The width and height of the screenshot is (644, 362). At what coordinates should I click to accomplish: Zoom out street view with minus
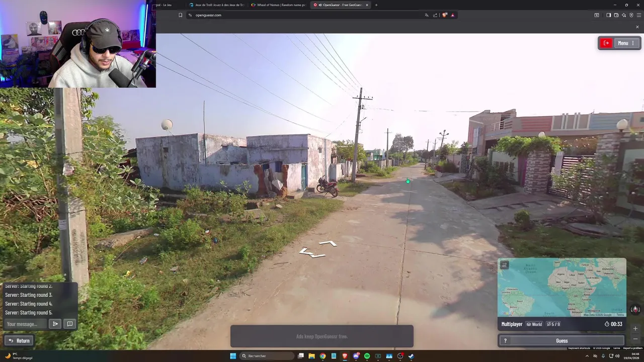(x=635, y=338)
